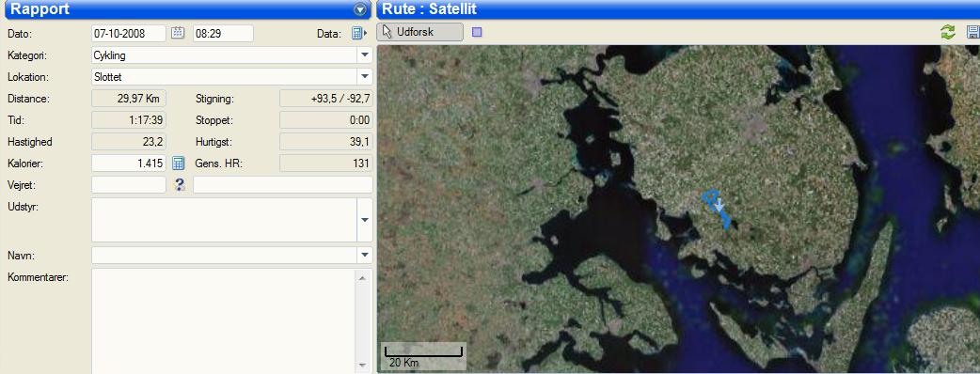Image resolution: width=980 pixels, height=374 pixels.
Task: Click the calories calculator icon
Action: (178, 163)
